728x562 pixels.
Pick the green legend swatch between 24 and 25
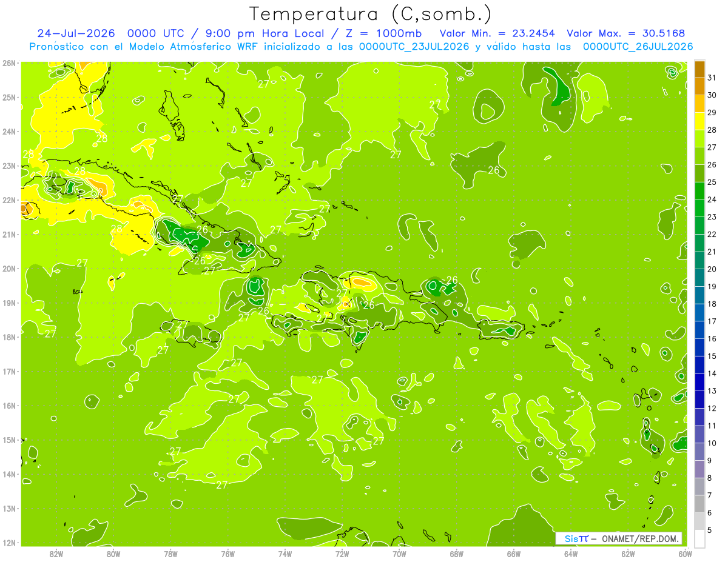tap(699, 190)
